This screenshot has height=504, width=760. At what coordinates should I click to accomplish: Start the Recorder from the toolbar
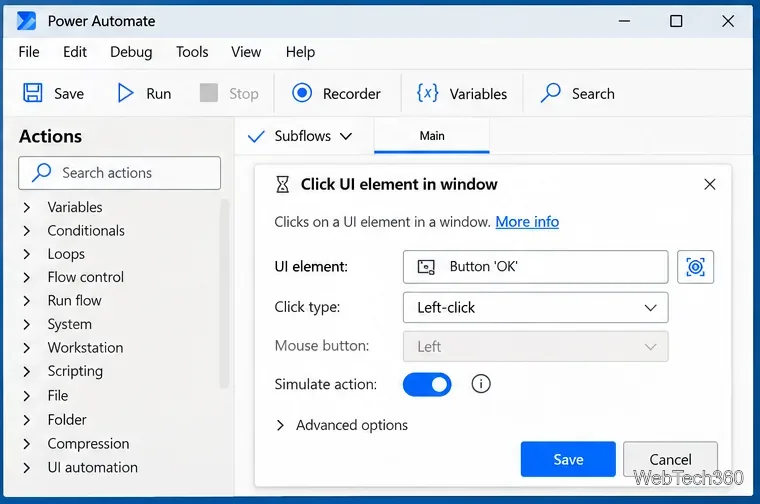coord(336,93)
